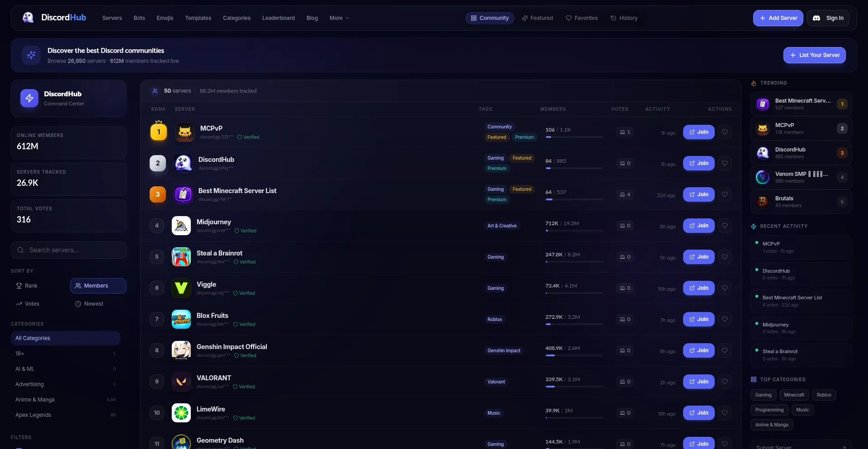
Task: Join the VALORANT server
Action: (x=698, y=382)
